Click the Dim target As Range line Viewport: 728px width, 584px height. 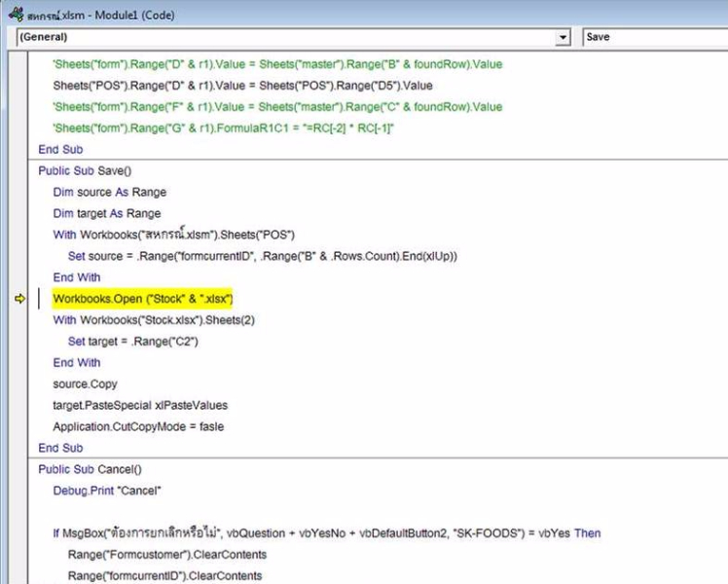pos(107,214)
